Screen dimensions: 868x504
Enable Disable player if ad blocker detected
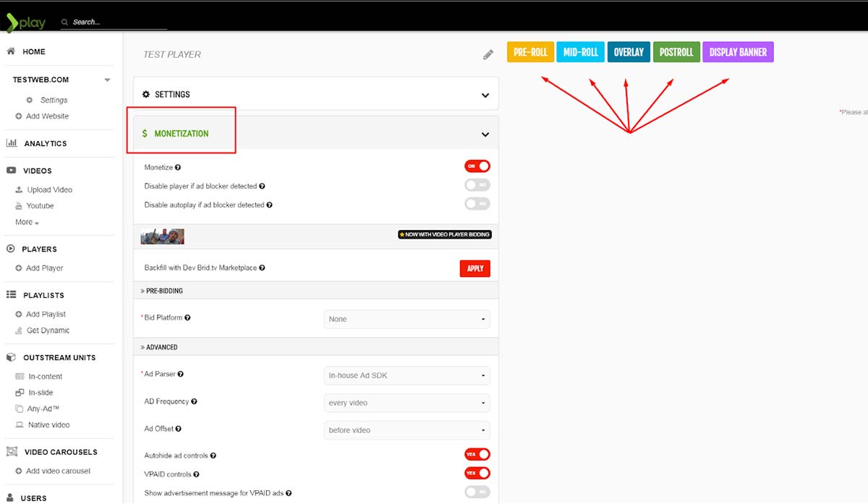tap(477, 185)
